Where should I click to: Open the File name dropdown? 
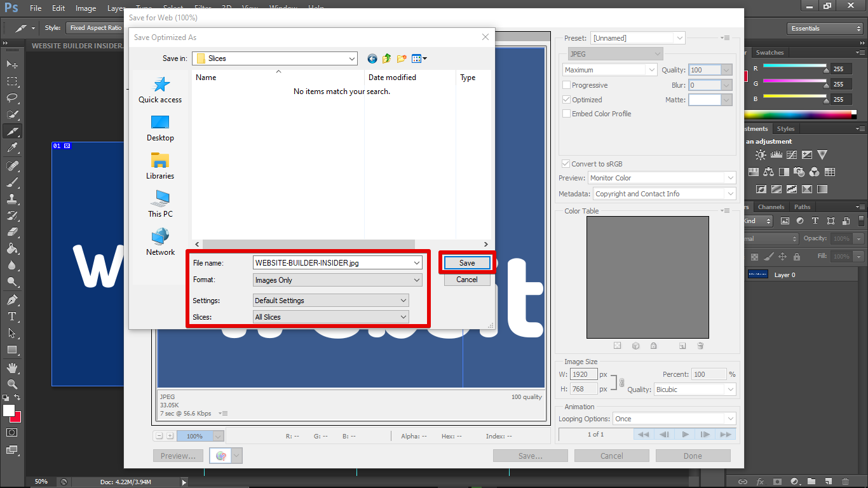pos(417,262)
